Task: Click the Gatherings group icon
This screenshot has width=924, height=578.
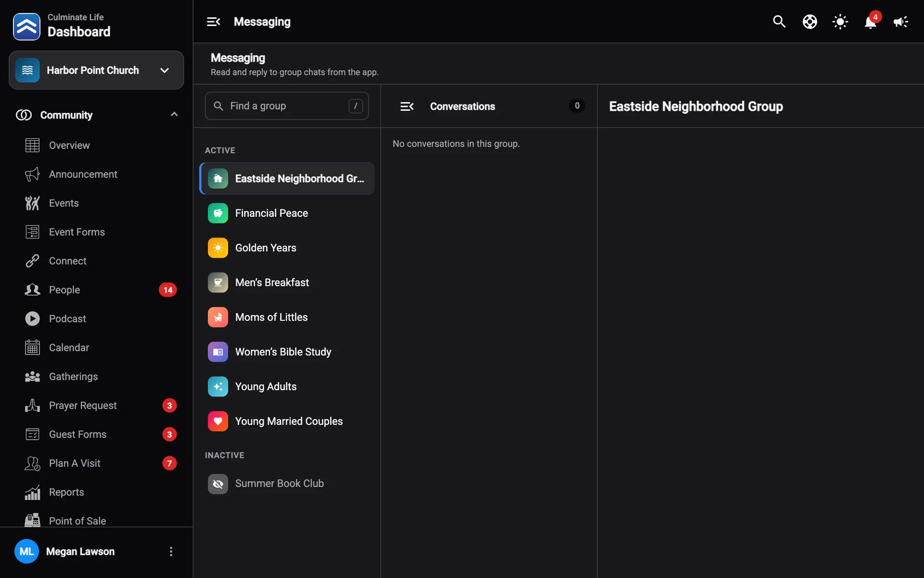Action: click(32, 377)
